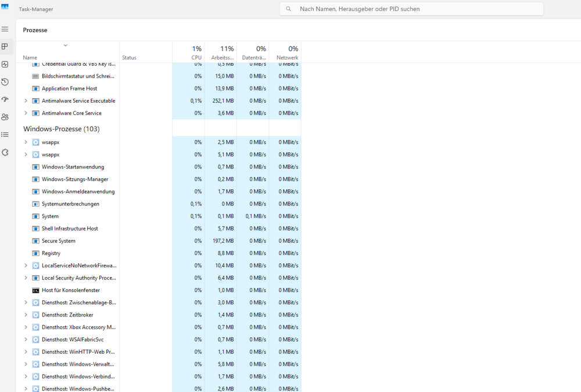Expand Diensthost: Zwischenablage row
This screenshot has height=392, width=581.
pyautogui.click(x=26, y=303)
